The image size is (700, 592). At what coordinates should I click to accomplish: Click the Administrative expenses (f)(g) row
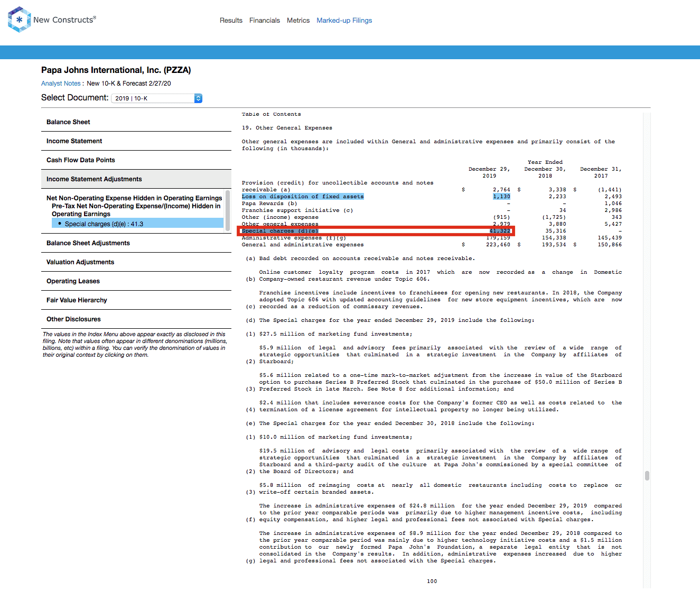tap(432, 238)
